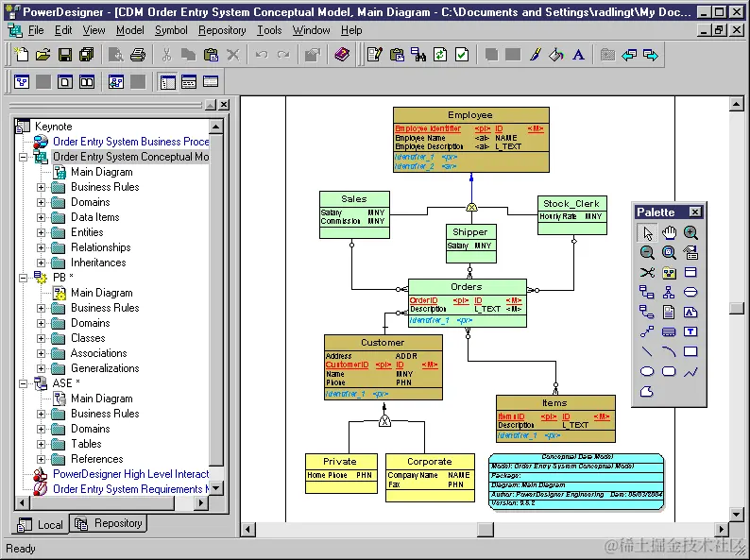
Task: Select the Polygon tool in Palette
Action: tap(647, 392)
